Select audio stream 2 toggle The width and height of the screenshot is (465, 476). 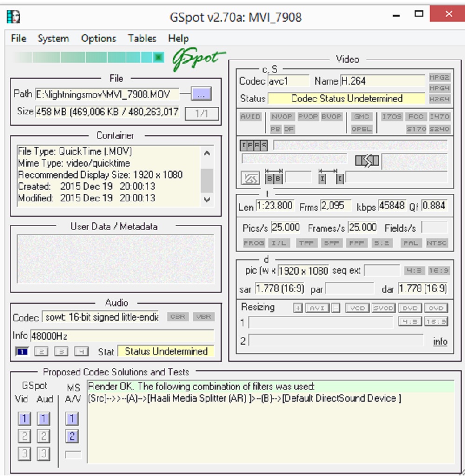(x=41, y=352)
